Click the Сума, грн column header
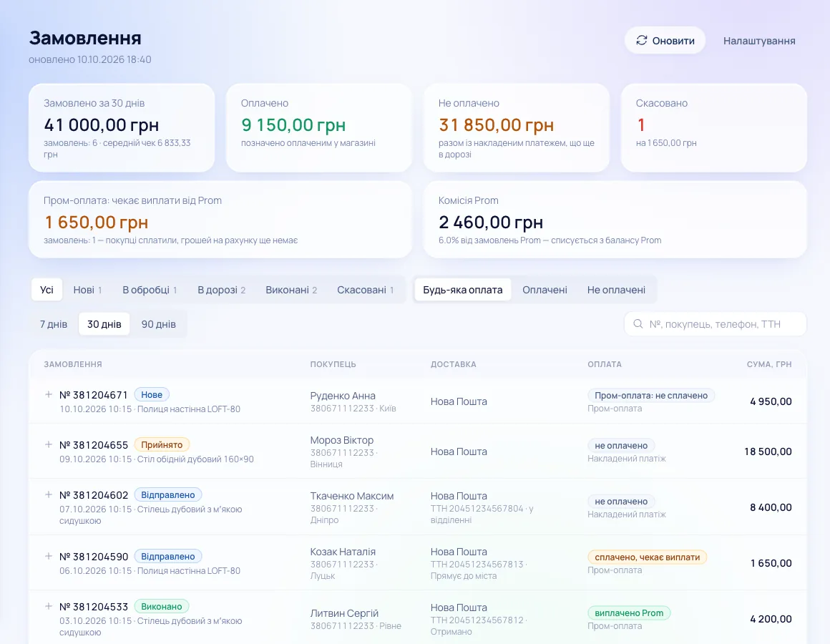This screenshot has width=830, height=644. tap(768, 364)
